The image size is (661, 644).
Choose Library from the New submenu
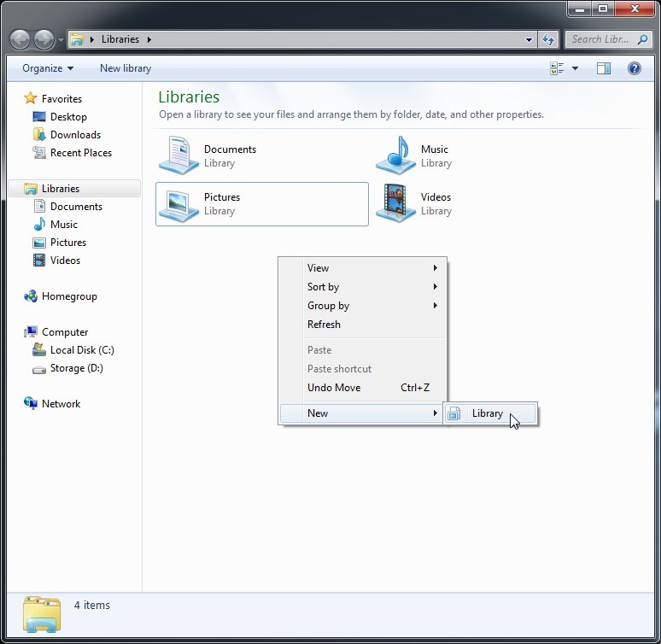[488, 413]
